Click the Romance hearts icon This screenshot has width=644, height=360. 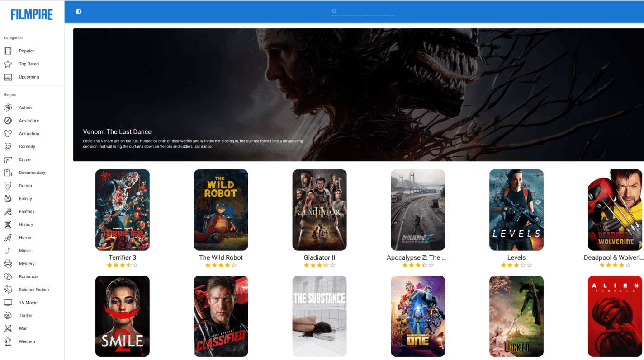(x=8, y=276)
